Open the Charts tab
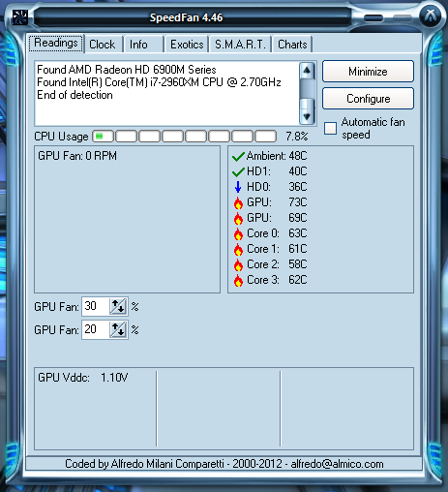448x492 pixels. pos(292,45)
